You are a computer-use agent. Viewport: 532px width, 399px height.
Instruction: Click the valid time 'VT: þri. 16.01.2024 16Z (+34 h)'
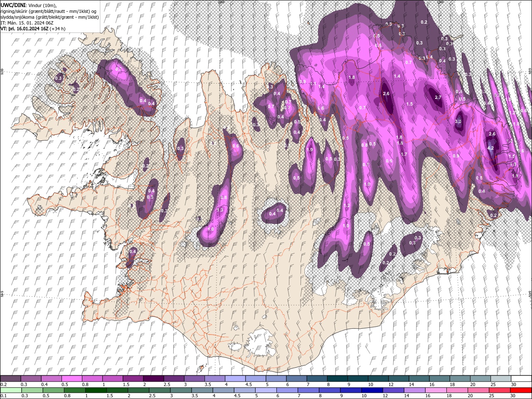33,28
